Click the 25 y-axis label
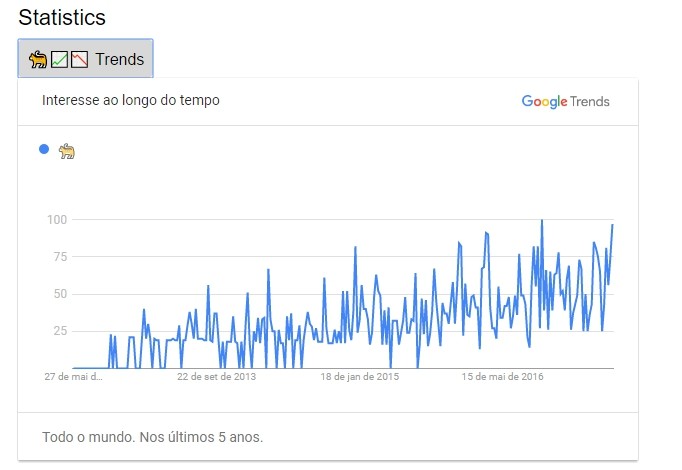The width and height of the screenshot is (682, 470). point(59,331)
